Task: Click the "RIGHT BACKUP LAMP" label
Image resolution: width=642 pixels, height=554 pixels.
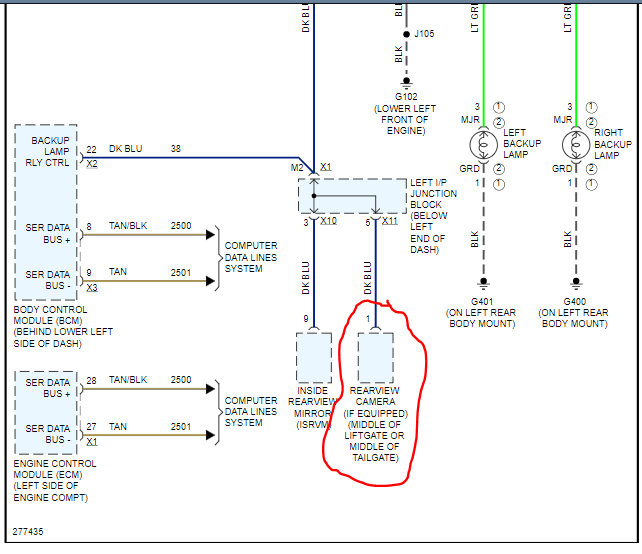Action: click(x=613, y=144)
